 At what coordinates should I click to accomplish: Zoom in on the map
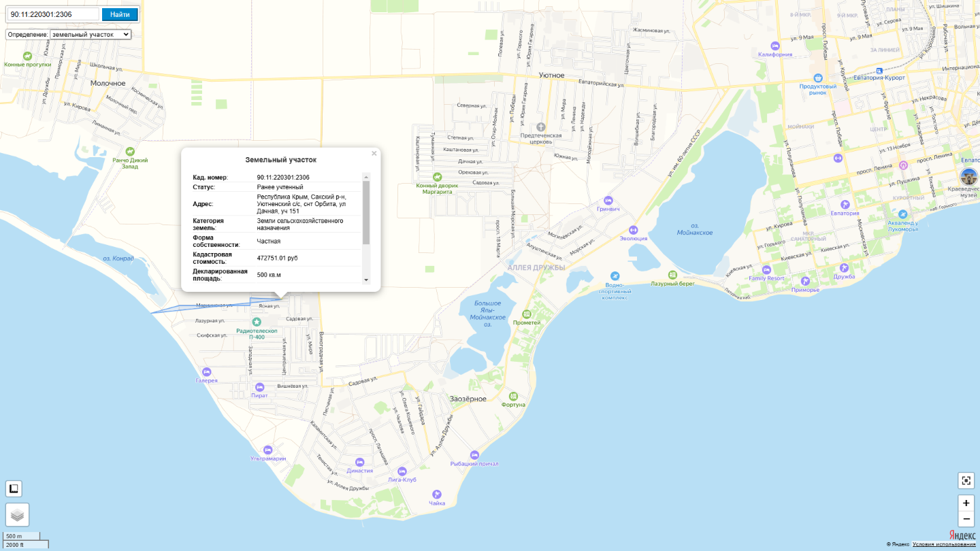[x=966, y=503]
